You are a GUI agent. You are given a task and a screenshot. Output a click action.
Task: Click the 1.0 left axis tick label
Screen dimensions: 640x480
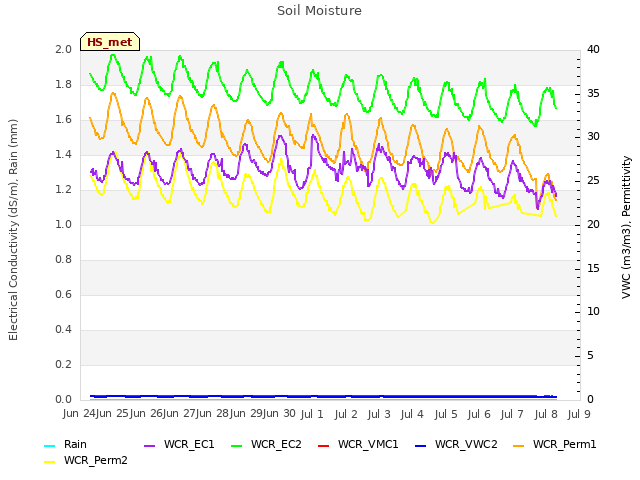63,224
